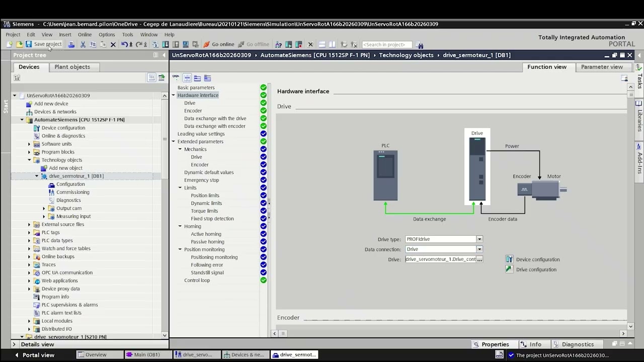This screenshot has width=644, height=362.
Task: Click the Start CPU icon
Action: coord(289,44)
